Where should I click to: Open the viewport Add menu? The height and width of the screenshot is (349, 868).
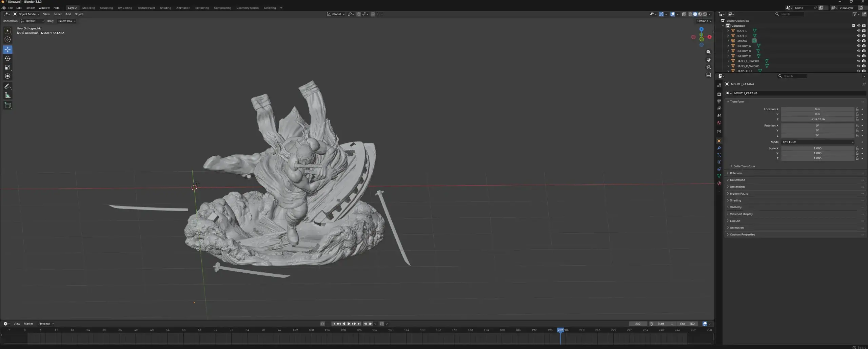[x=68, y=14]
